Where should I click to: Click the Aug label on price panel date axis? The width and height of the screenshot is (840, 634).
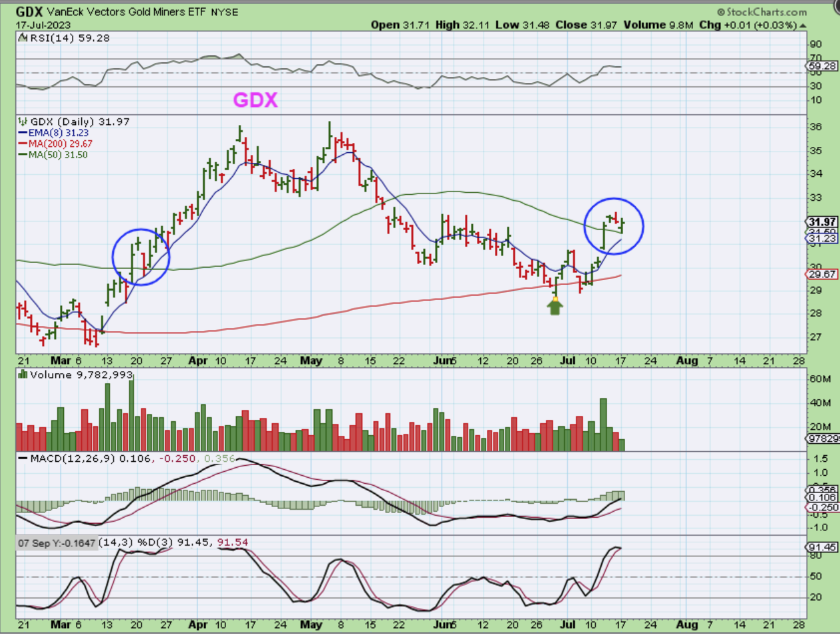click(x=687, y=361)
